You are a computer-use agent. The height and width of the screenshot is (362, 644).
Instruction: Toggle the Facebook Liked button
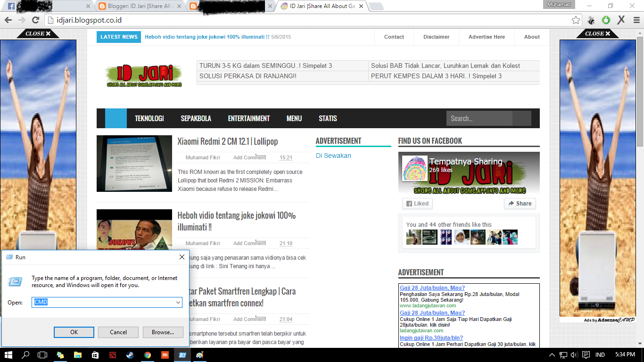pos(417,203)
